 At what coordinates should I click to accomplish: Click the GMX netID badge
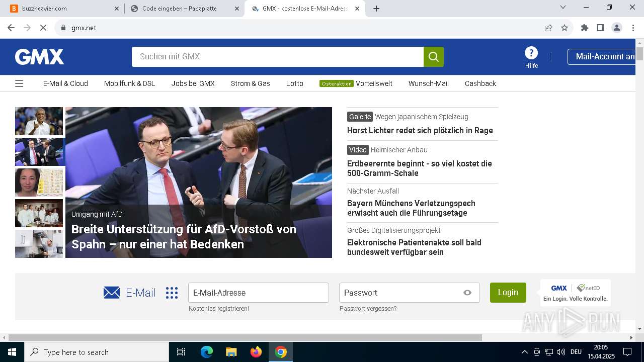point(576,293)
